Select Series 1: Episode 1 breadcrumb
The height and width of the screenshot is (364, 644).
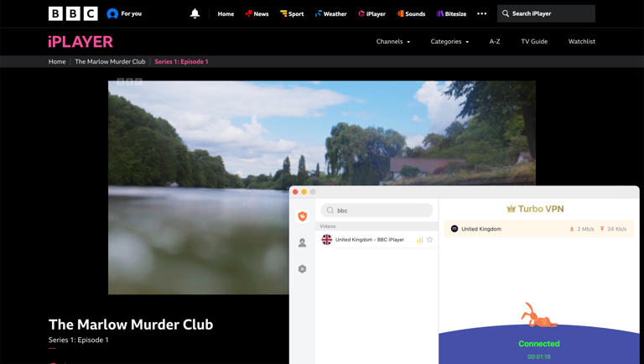point(181,61)
